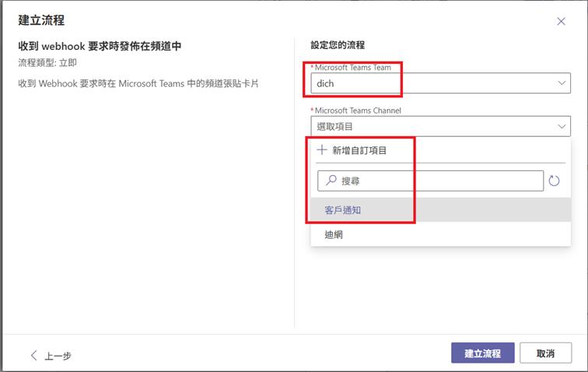Collapse the Microsoft Teams Channel chevron
588x372 pixels.
point(562,126)
